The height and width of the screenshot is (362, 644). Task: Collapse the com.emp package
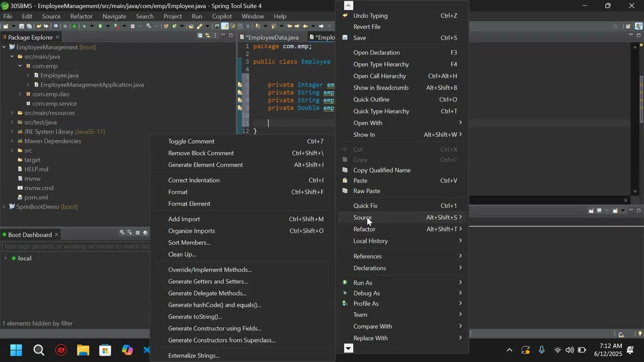pos(20,66)
